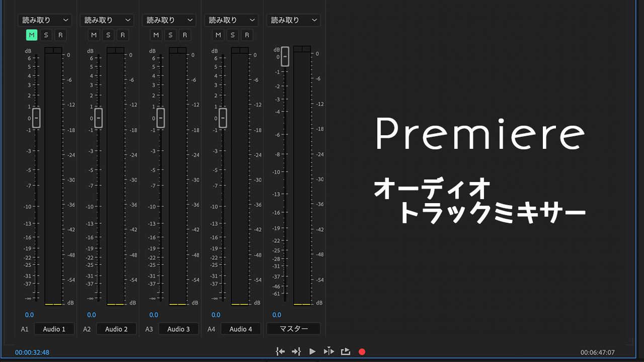The image size is (644, 362).
Task: Click the Audio 3 volume value 0.0
Action: coord(153,315)
